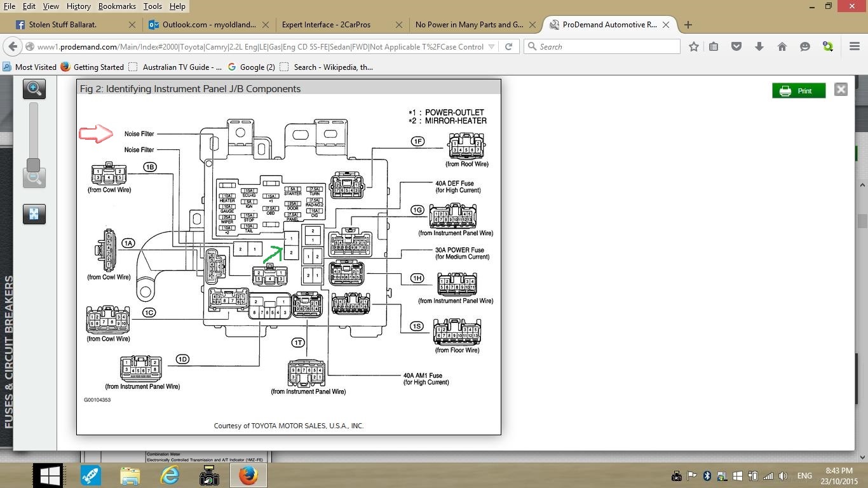Click the zoom out magnifier icon

click(x=34, y=179)
